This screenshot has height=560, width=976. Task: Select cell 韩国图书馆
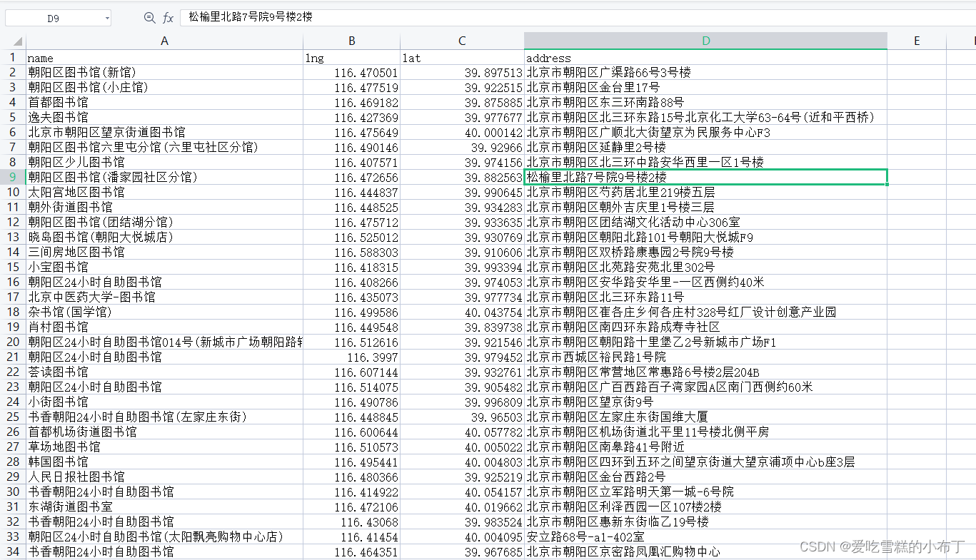click(164, 462)
